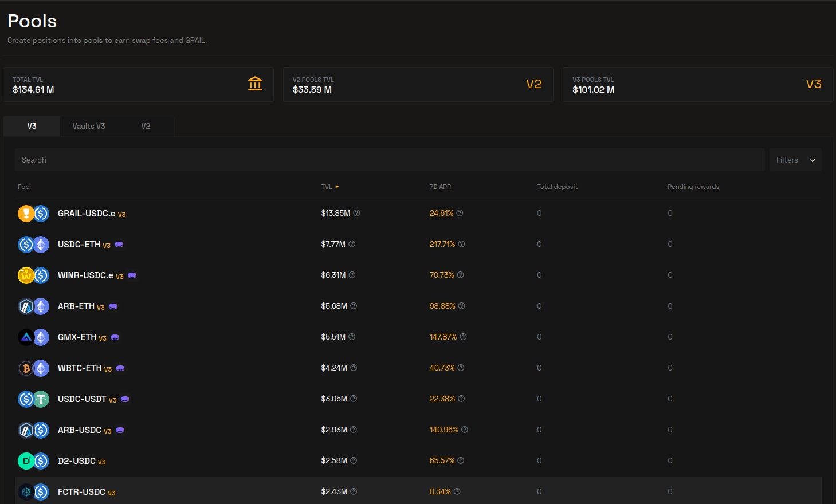The width and height of the screenshot is (836, 504).
Task: Click the Arbitrum icon on the ARB-USDC pair
Action: (x=26, y=430)
